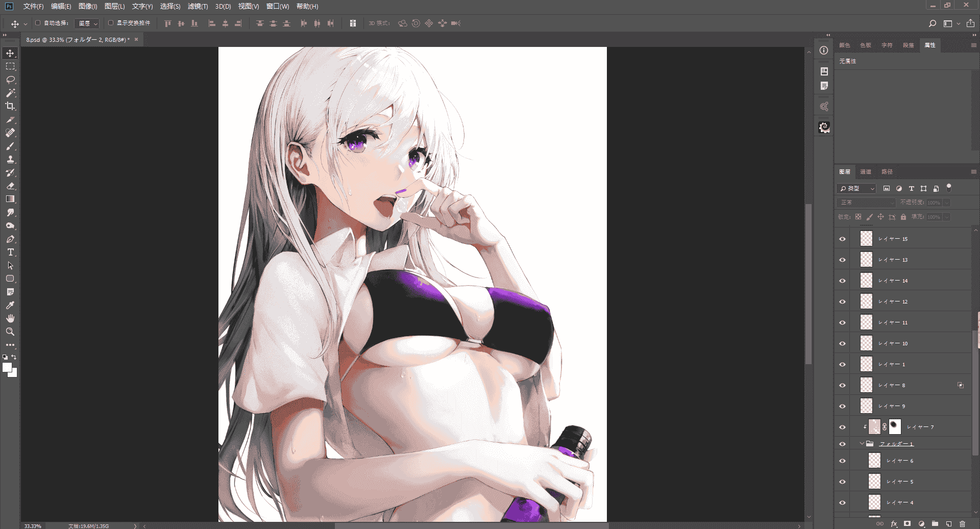Select the Path Selection tool
This screenshot has width=980, height=529.
click(10, 265)
